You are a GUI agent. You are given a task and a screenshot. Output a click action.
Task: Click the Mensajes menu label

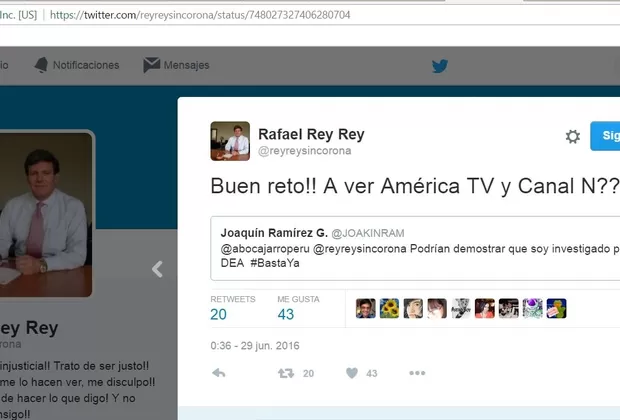186,65
